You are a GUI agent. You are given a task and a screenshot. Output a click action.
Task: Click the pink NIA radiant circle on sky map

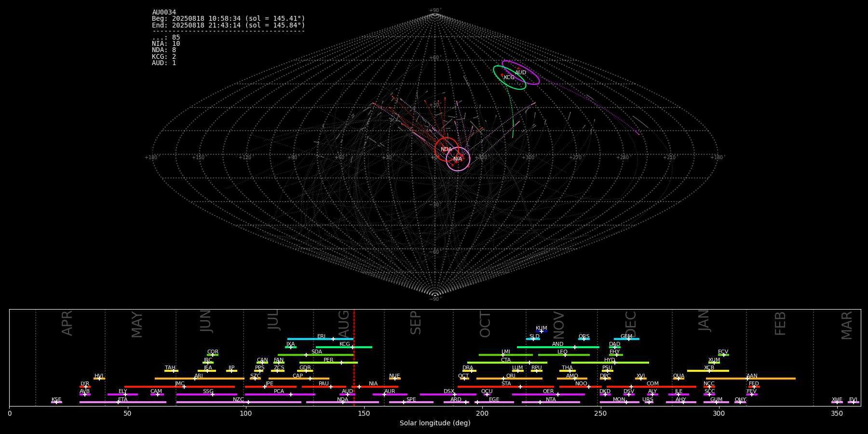[x=458, y=159]
